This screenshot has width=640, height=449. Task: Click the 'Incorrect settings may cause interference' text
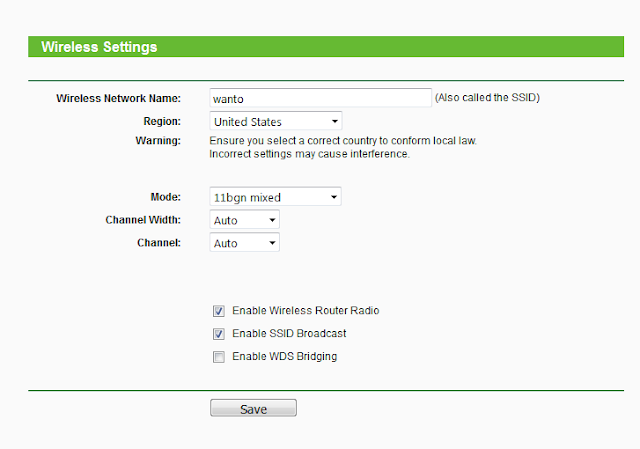309,154
